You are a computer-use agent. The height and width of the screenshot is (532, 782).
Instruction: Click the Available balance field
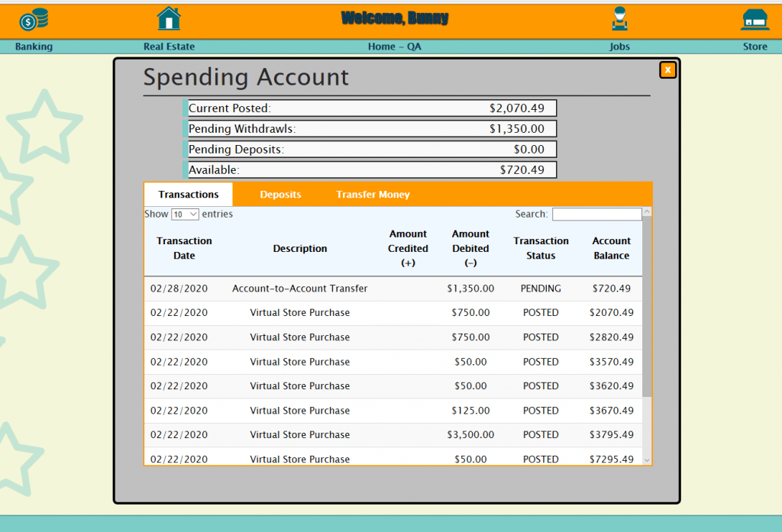pos(372,169)
